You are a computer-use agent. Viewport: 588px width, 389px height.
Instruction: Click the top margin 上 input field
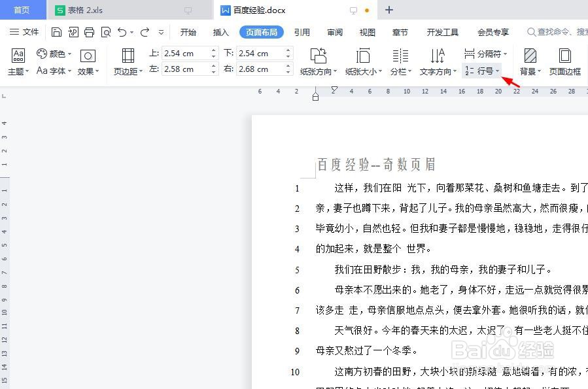click(186, 53)
